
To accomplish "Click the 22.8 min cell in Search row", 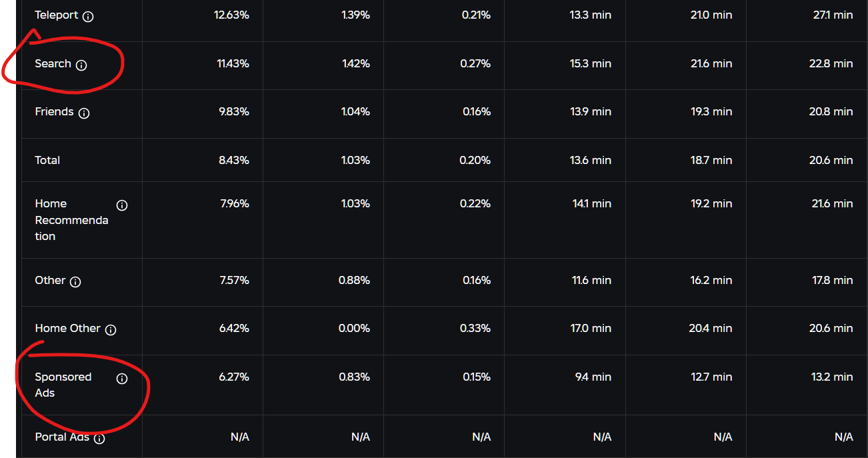I will tap(831, 64).
